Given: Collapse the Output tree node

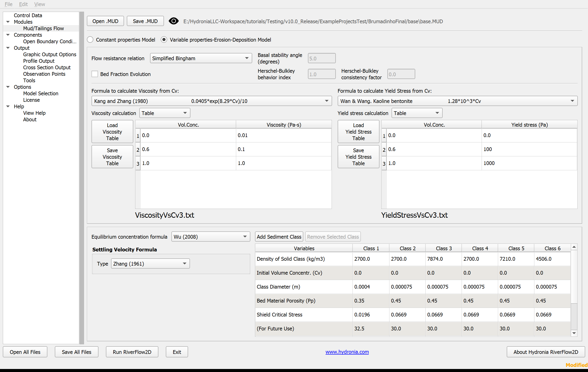Looking at the screenshot, I should click(8, 48).
